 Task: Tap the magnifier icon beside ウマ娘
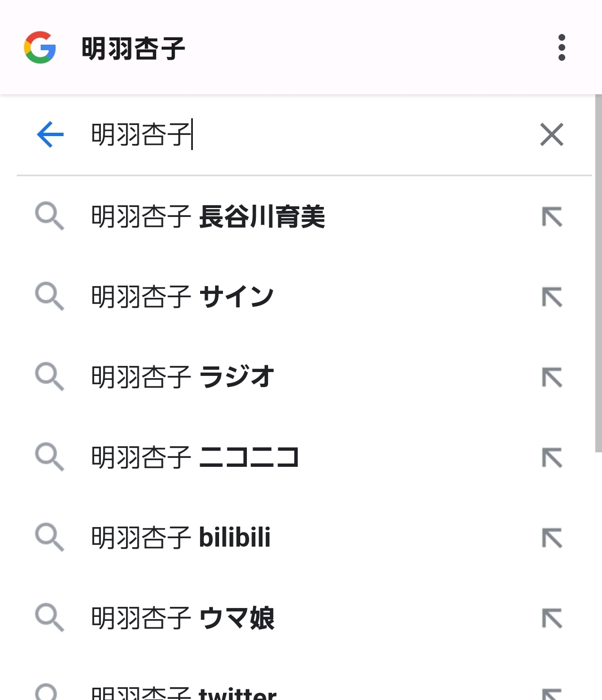[x=50, y=617]
